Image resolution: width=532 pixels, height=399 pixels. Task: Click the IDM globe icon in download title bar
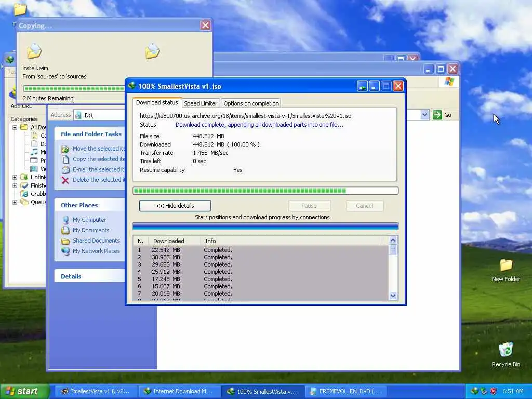point(131,86)
